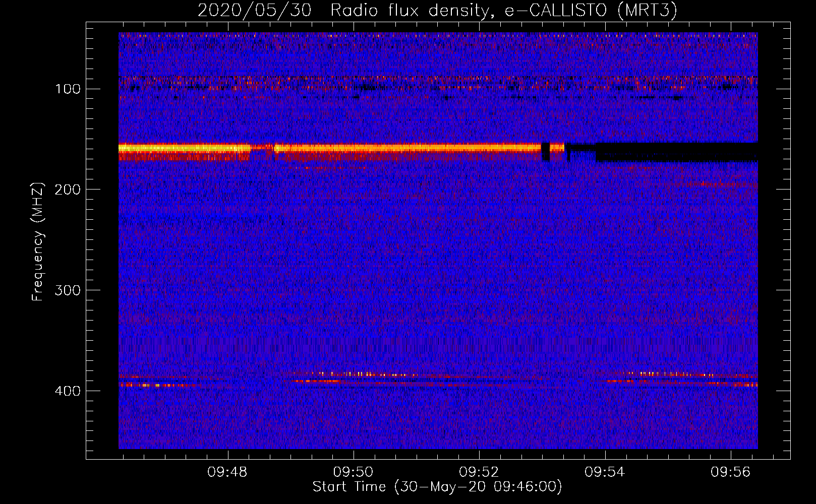Viewport: 816px width, 504px height.
Task: Click the 09:50 time tick label
Action: 353,472
